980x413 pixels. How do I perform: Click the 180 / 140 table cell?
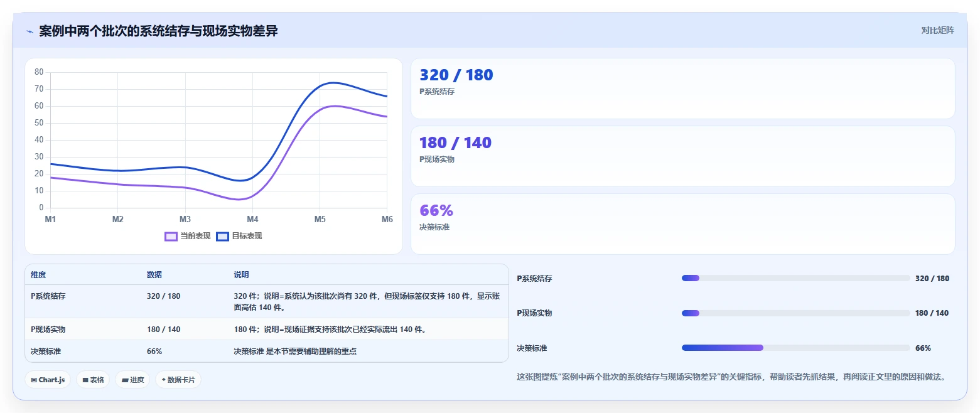[x=163, y=330]
